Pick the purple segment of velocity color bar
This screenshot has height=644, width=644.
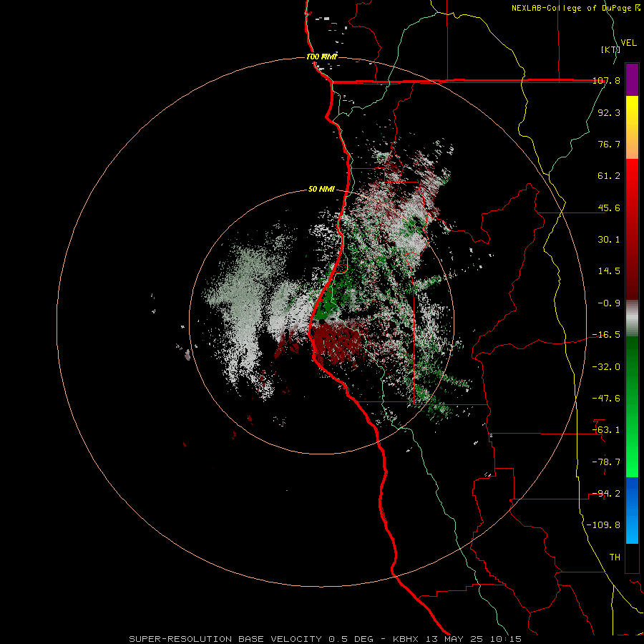(632, 79)
